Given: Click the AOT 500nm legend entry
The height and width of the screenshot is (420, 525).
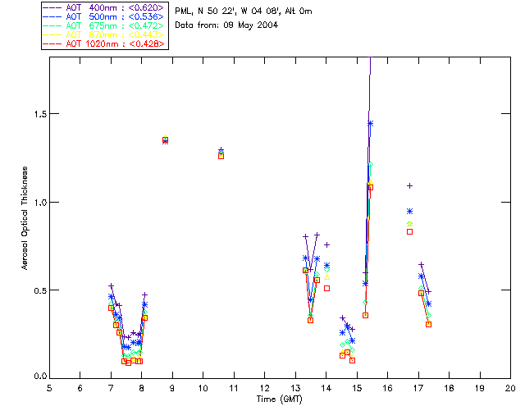Looking at the screenshot, I should click(x=103, y=16).
